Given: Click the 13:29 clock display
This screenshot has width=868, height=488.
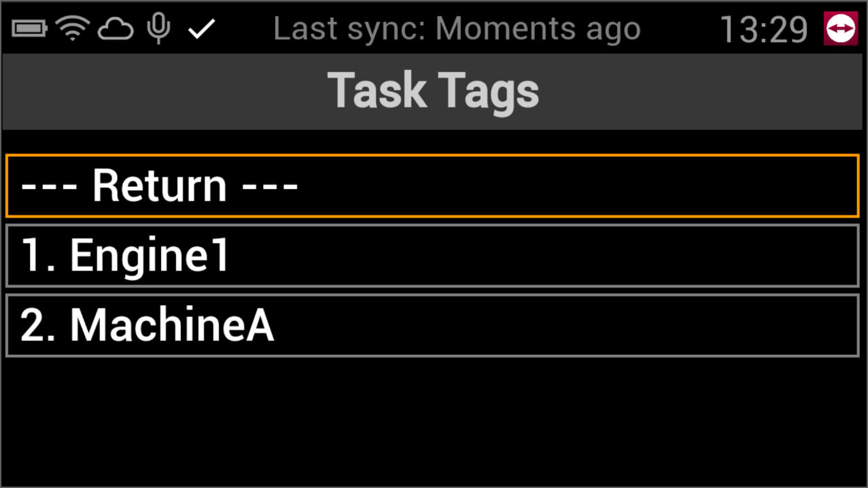Looking at the screenshot, I should (x=763, y=30).
